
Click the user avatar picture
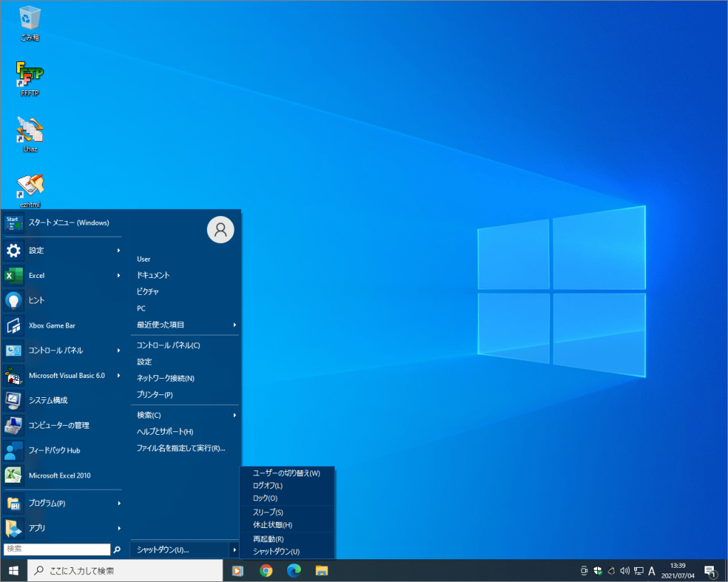220,230
